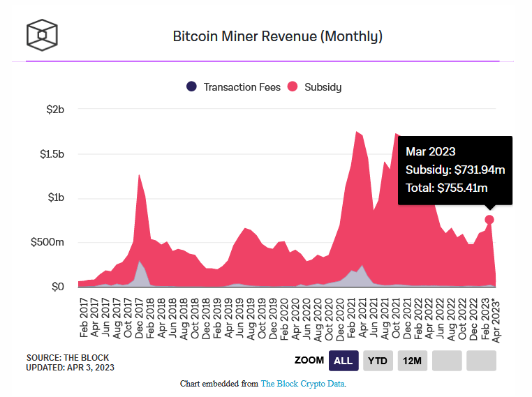The image size is (532, 397).
Task: Click the Apr 2023* axis label
Action: point(496,320)
